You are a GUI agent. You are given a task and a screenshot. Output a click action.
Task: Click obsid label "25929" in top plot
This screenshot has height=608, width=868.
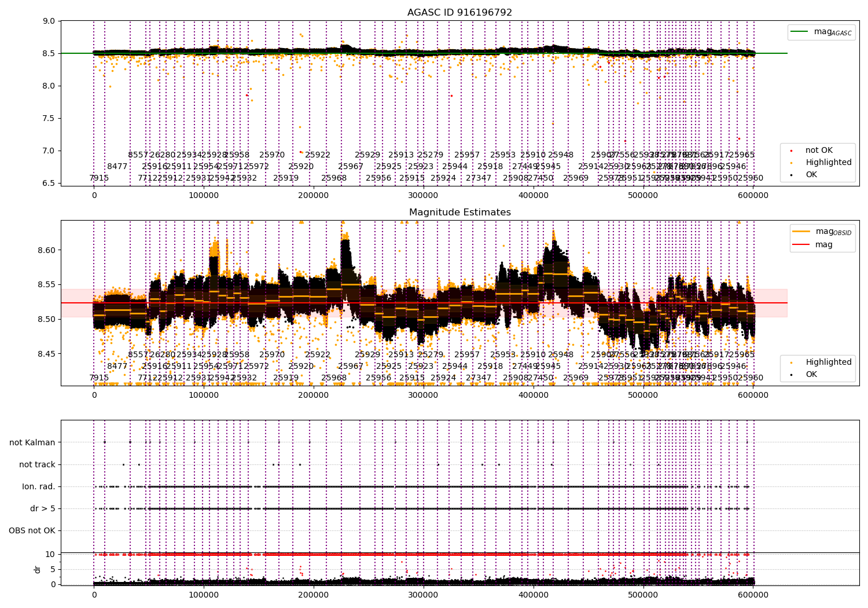(367, 155)
